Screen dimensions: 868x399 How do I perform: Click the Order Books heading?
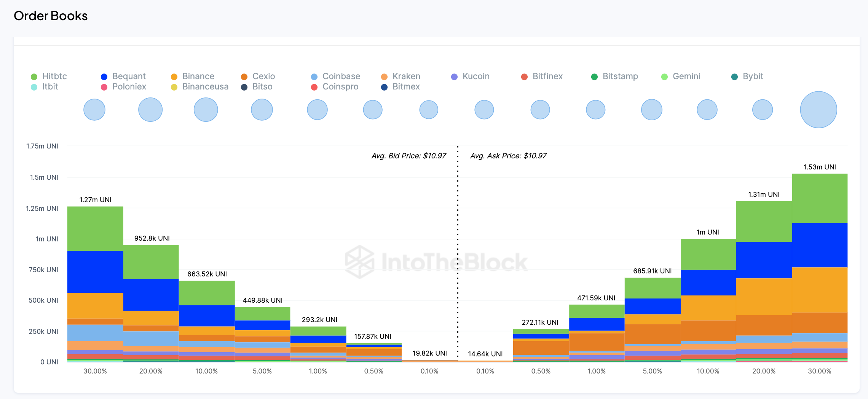click(51, 16)
